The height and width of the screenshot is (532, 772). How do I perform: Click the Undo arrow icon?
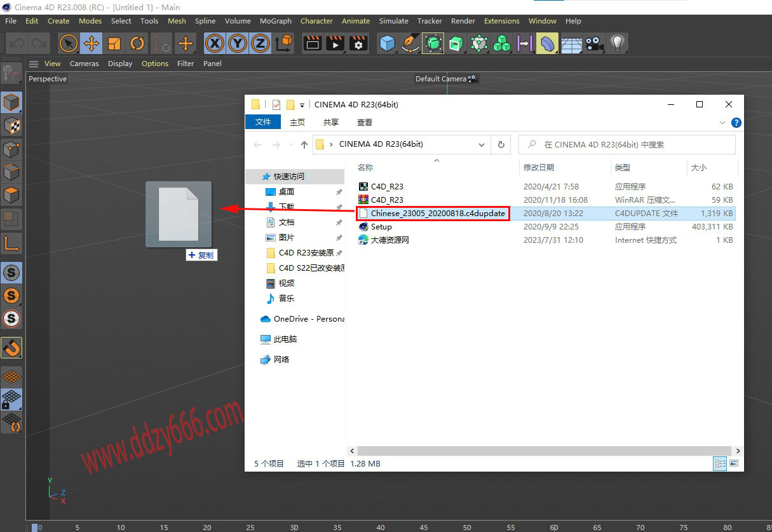(x=18, y=43)
